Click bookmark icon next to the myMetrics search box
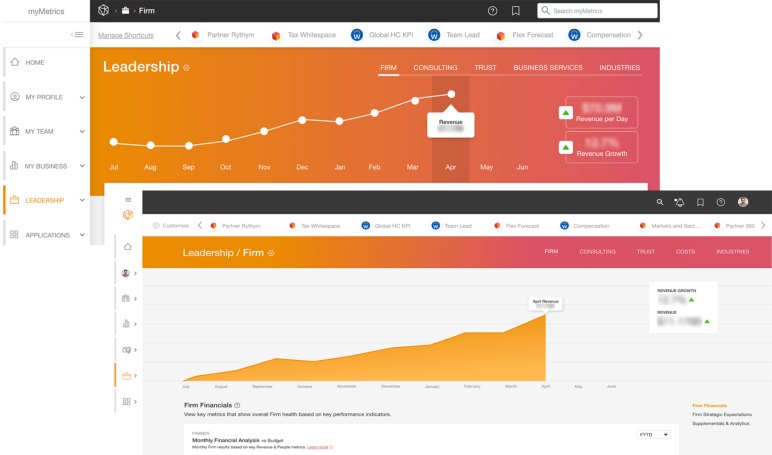 click(x=515, y=11)
